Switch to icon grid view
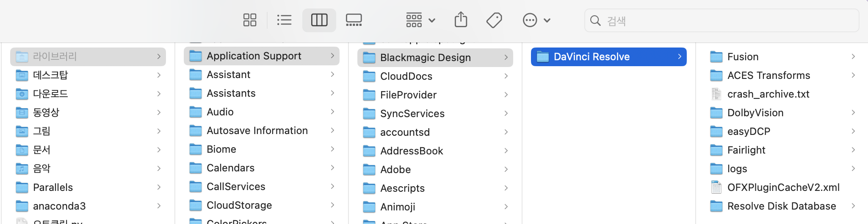This screenshot has height=224, width=868. 250,20
